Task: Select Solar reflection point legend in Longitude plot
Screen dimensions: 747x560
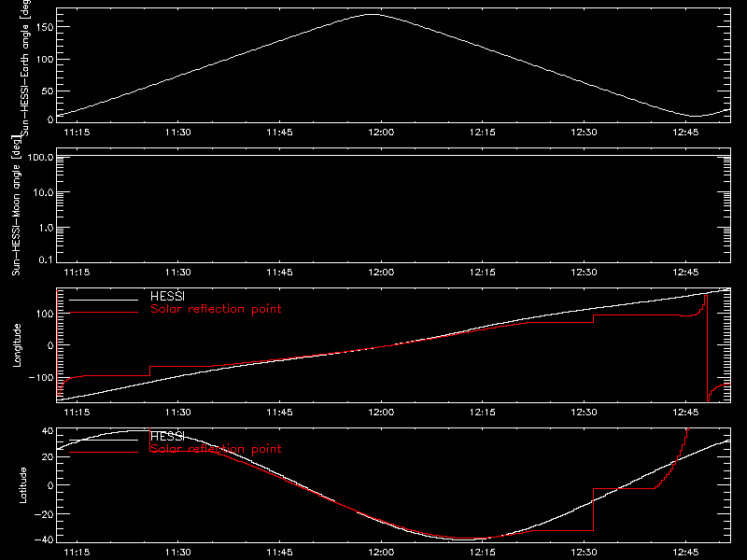Action: (x=216, y=309)
